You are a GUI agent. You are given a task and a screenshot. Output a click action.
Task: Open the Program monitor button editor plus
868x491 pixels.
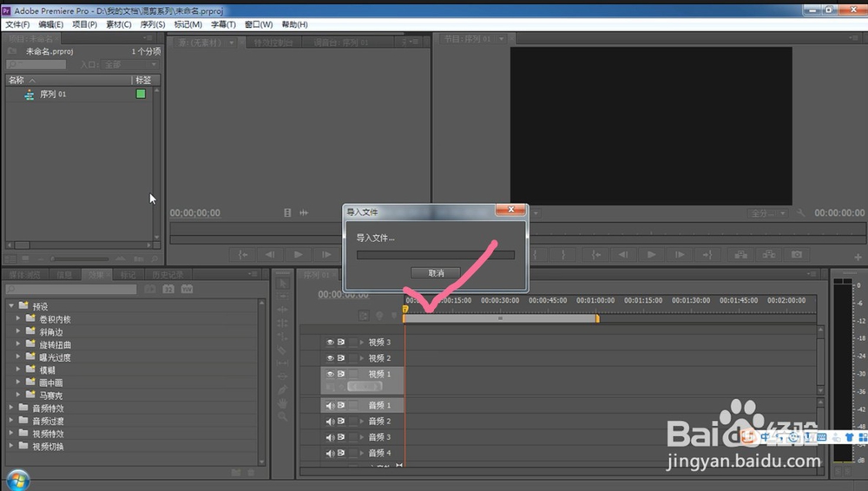pyautogui.click(x=858, y=257)
